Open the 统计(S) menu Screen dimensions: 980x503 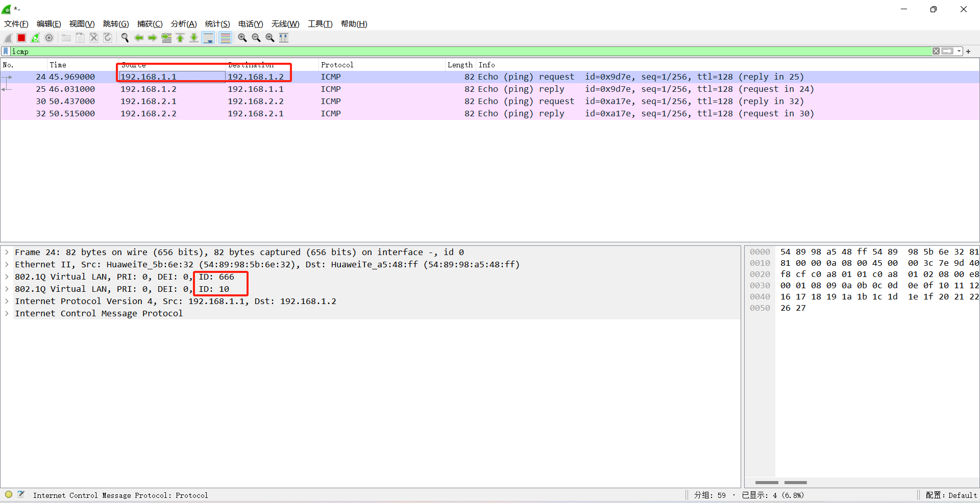(x=217, y=24)
